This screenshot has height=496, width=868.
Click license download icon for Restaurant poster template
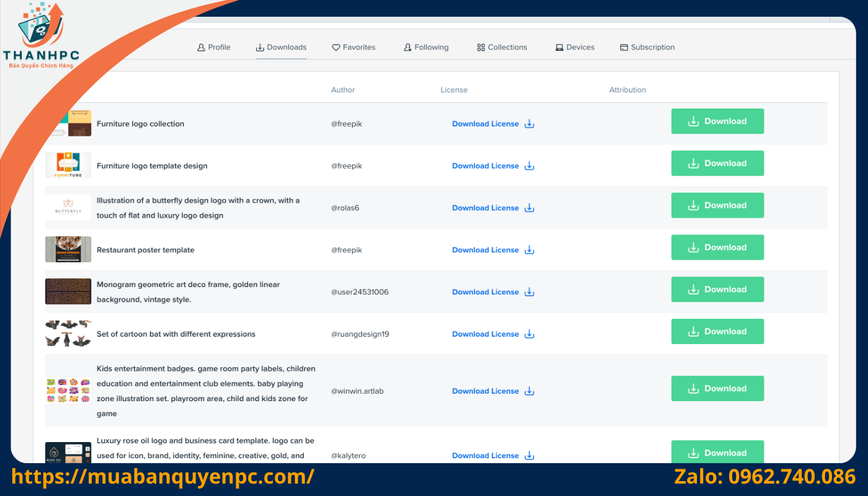coord(529,250)
